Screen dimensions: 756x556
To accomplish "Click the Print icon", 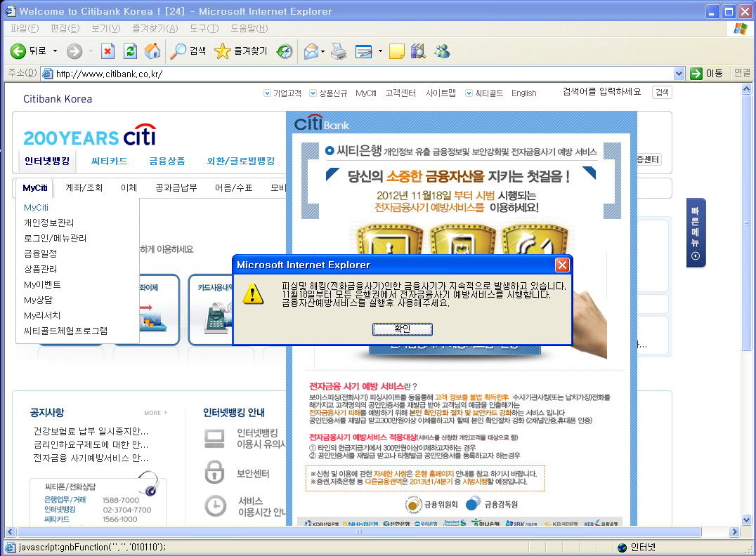I will click(x=339, y=51).
